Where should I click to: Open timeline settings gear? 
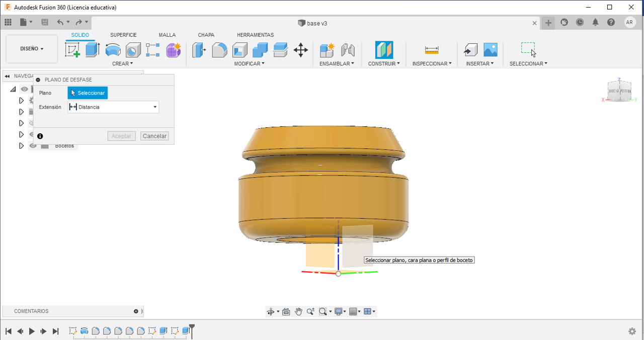coord(632,331)
